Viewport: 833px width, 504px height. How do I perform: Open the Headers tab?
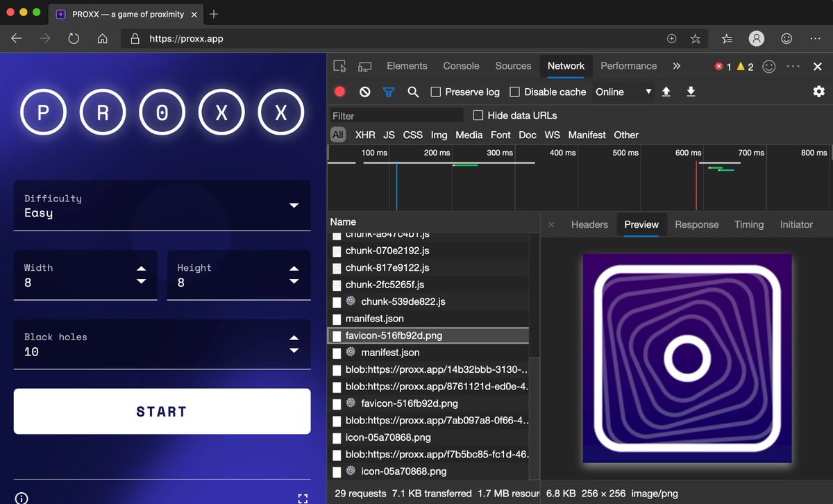click(589, 225)
